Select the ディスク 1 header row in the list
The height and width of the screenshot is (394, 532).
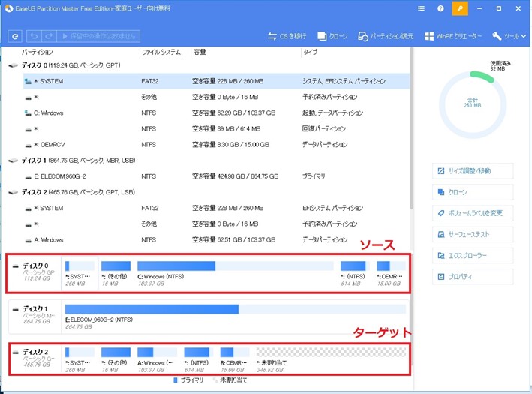209,161
